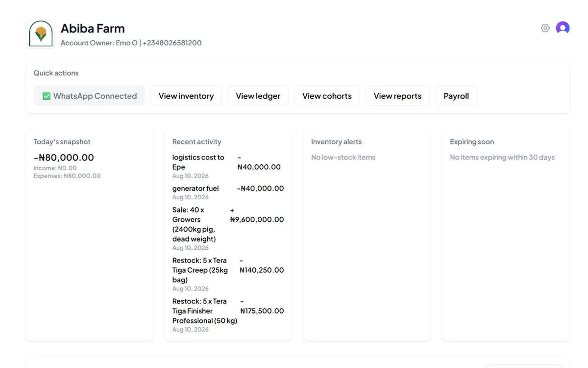Open View inventory
The image size is (588, 368).
coord(186,96)
